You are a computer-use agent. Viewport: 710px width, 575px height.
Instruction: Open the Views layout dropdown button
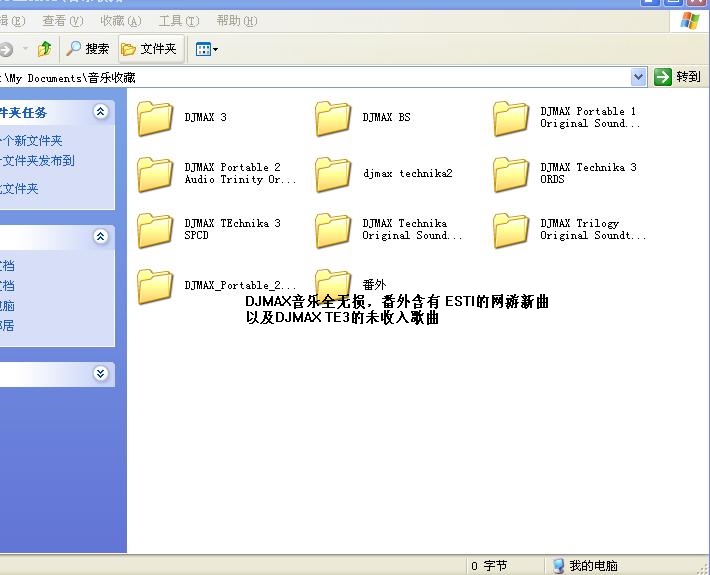pos(206,49)
